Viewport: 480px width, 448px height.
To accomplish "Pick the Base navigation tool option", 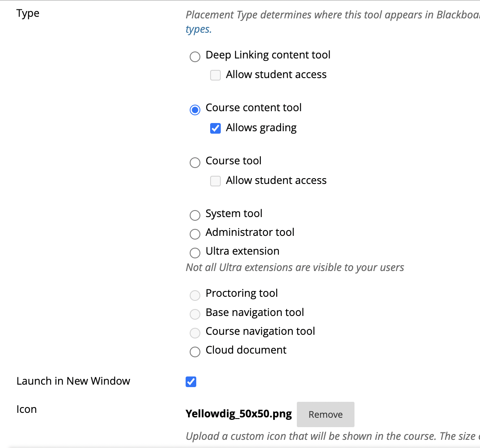I will pyautogui.click(x=195, y=314).
